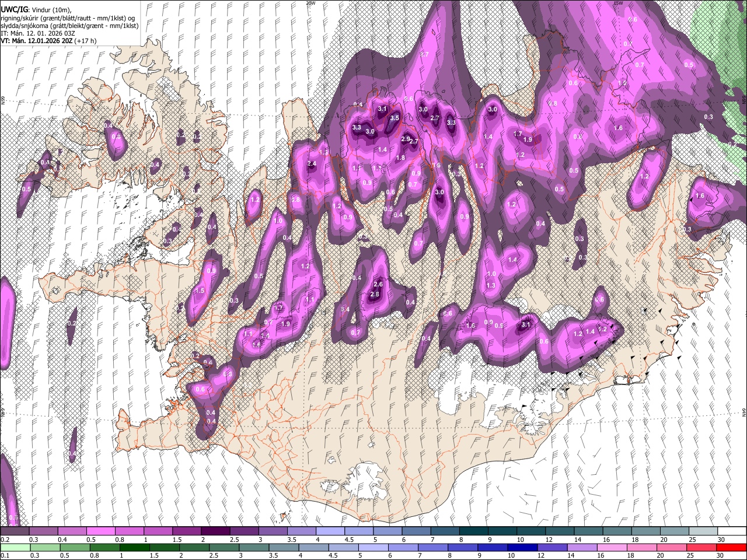Click the bright red swatch after 30
This screenshot has width=747, height=560.
732,547
